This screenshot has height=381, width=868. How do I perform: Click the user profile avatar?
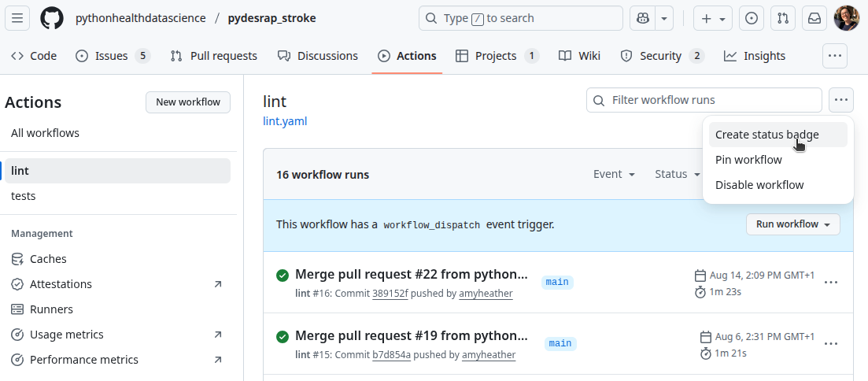[847, 18]
